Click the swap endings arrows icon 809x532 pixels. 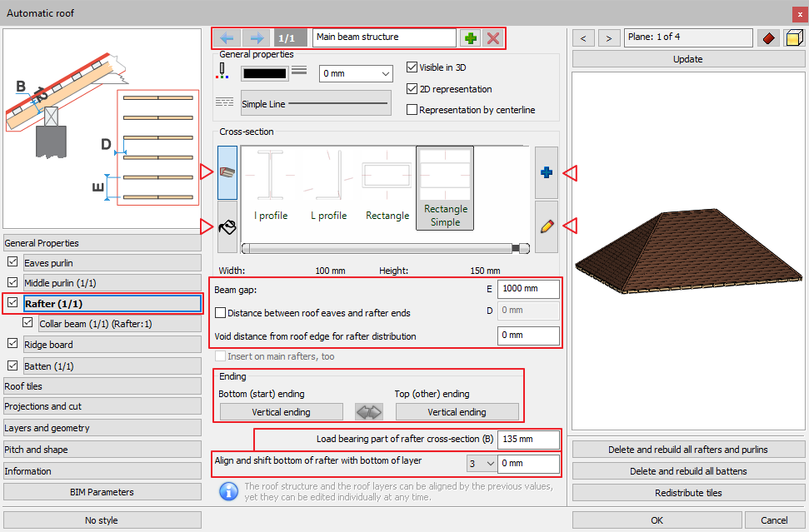[369, 412]
